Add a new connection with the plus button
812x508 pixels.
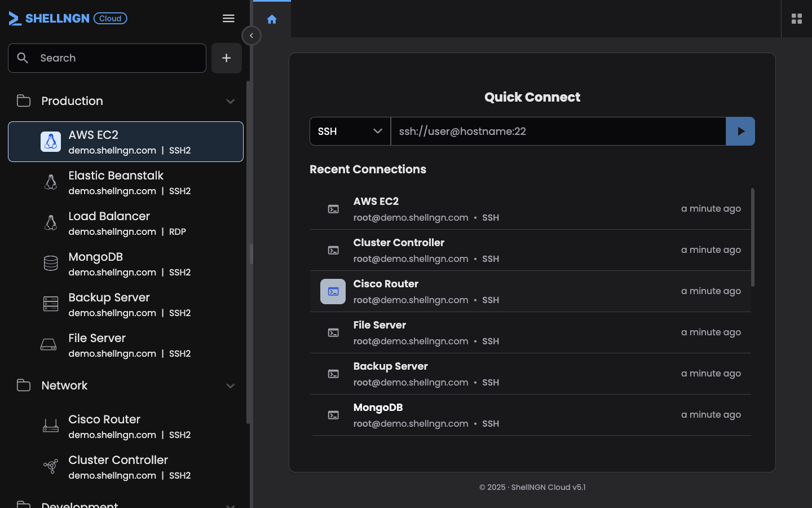tap(226, 58)
